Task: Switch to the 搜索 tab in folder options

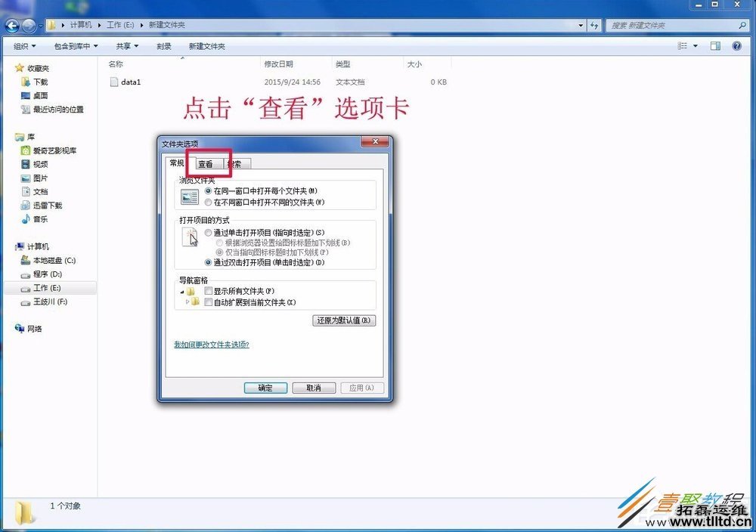Action: pos(235,164)
